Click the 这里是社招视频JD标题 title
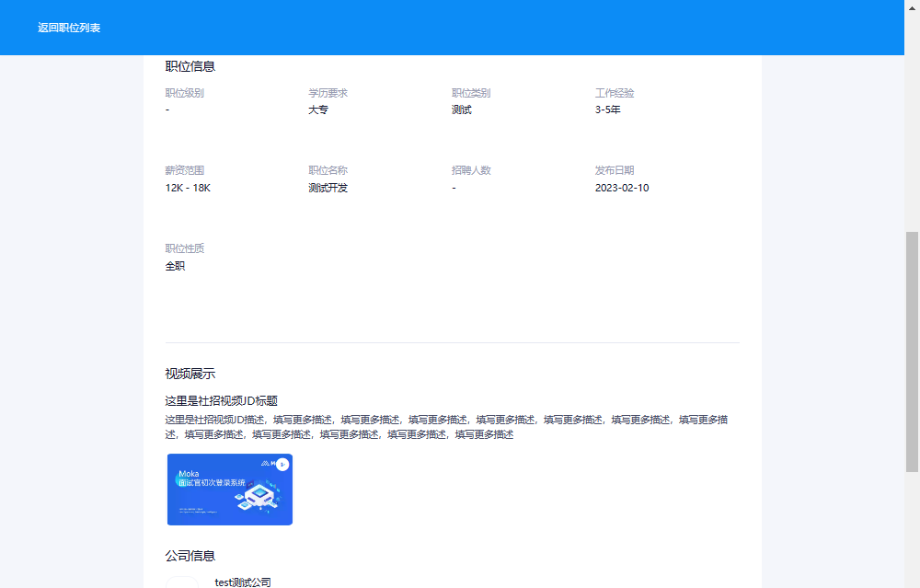This screenshot has height=588, width=920. (221, 401)
